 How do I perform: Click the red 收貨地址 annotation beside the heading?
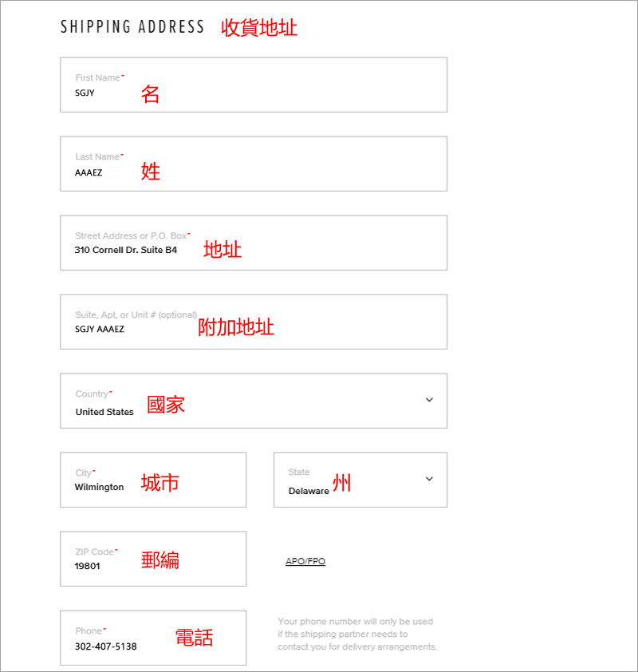[259, 28]
